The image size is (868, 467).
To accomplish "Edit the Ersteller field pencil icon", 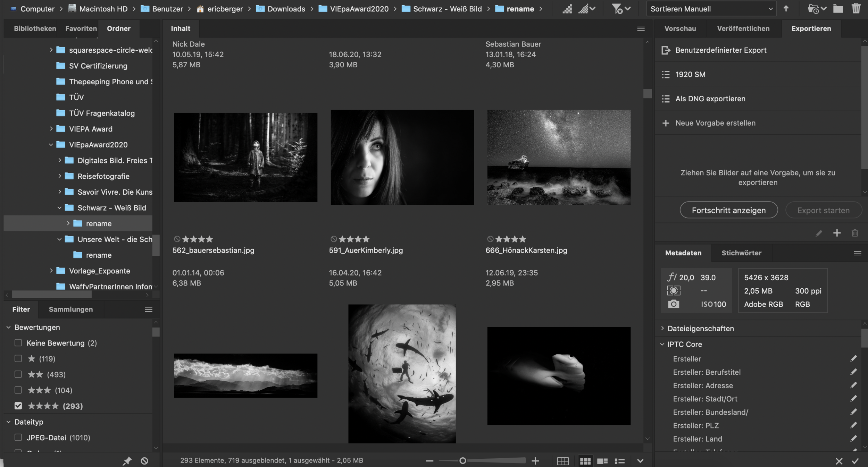I will tap(853, 359).
